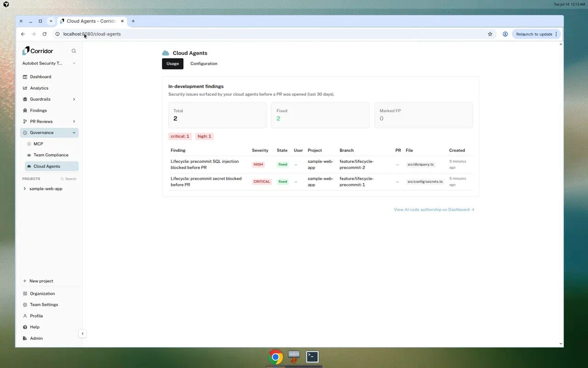Screen dimensions: 588x368
Task: Open Team Settings page
Action: 49,305
